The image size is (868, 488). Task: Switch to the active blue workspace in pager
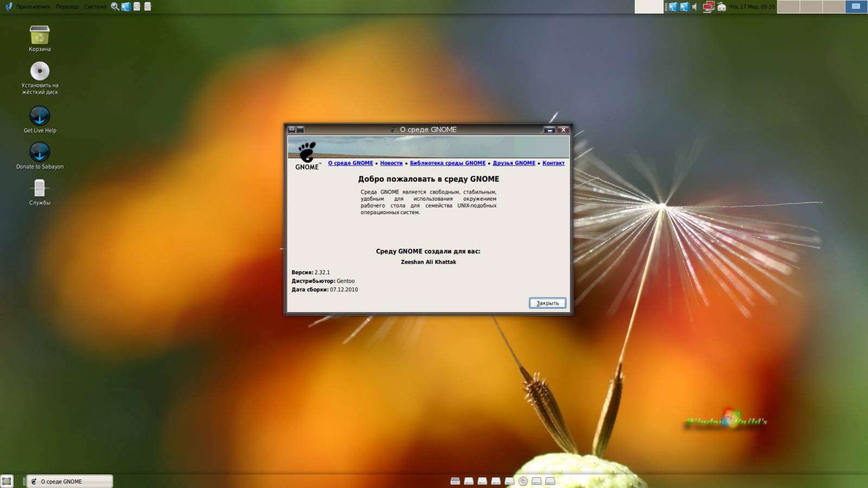[857, 7]
